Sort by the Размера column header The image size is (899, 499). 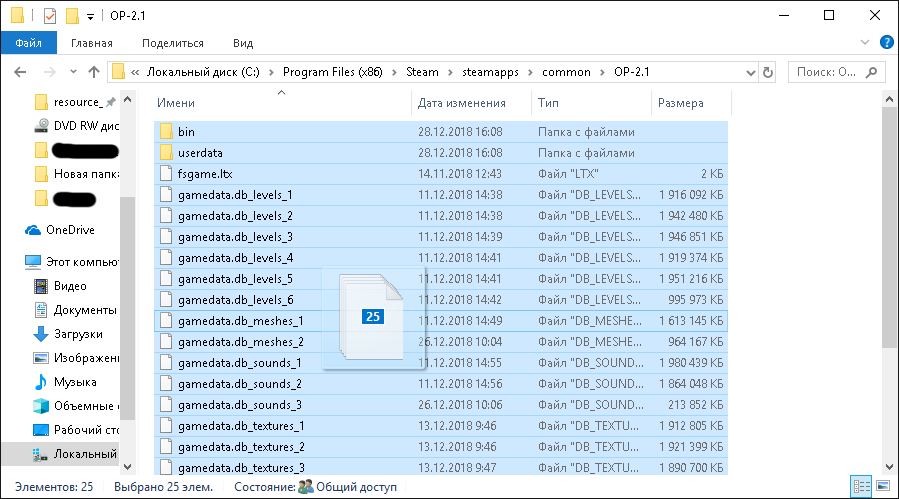[681, 103]
